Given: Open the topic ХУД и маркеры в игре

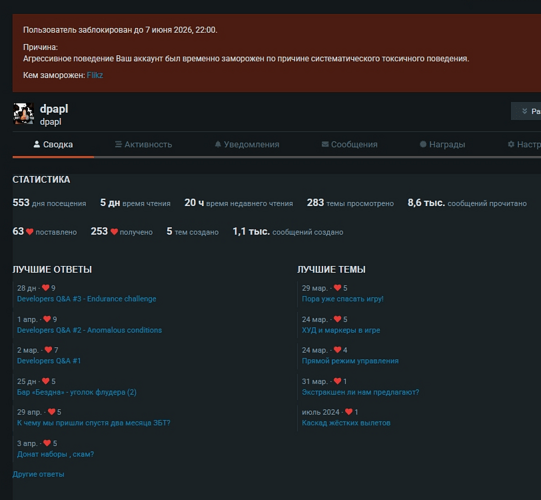Looking at the screenshot, I should (341, 330).
